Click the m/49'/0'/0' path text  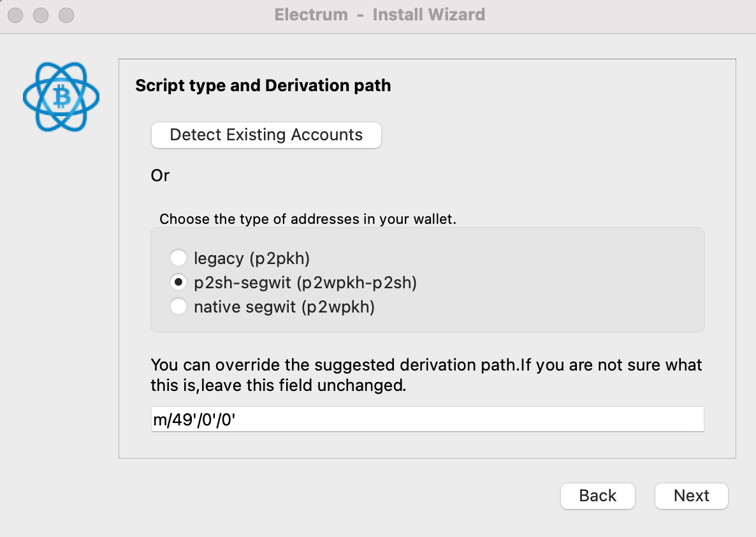194,420
